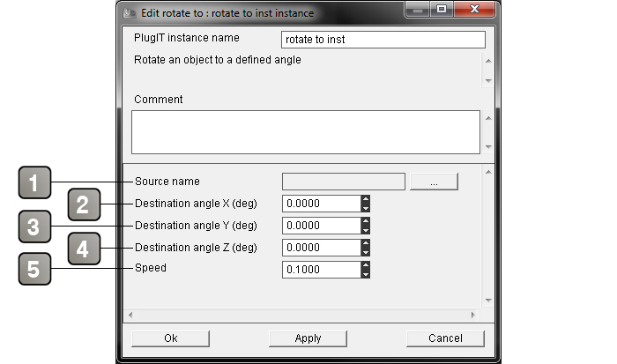Increase Destination angle X value
The image size is (617, 364).
click(x=366, y=199)
